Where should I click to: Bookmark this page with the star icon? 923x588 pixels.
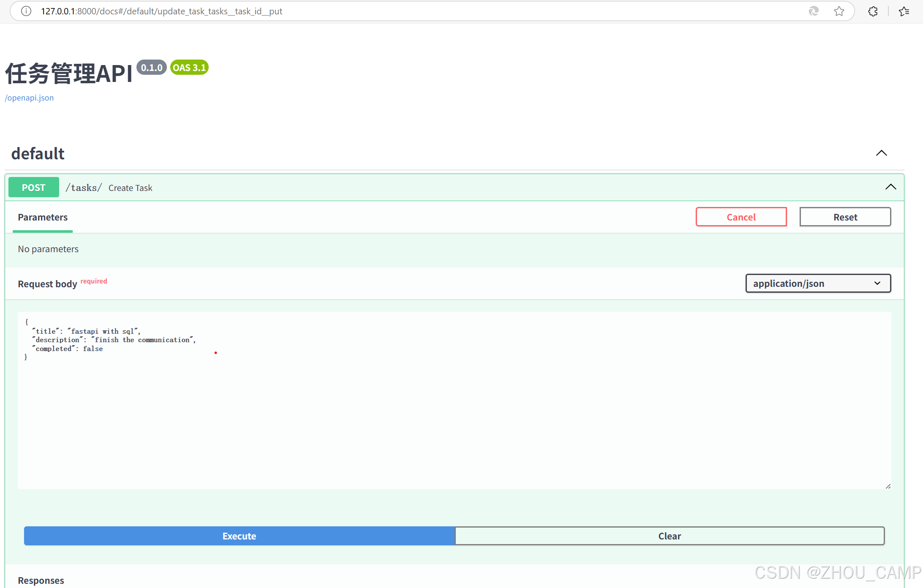839,11
